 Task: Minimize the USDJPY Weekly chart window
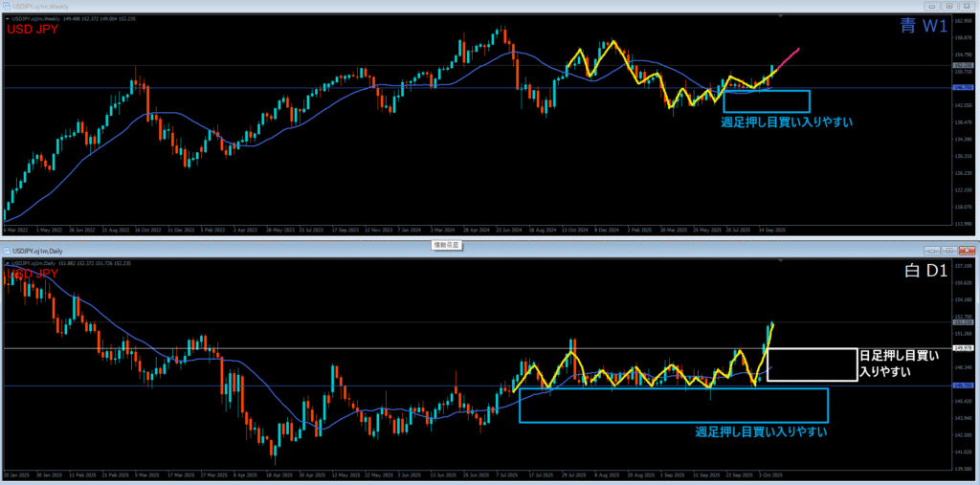click(x=930, y=6)
